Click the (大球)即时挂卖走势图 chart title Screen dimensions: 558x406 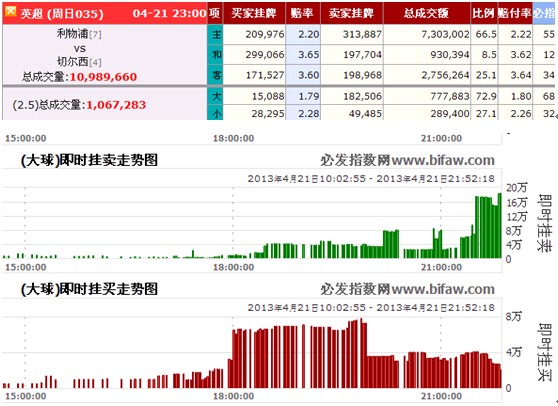(89, 160)
